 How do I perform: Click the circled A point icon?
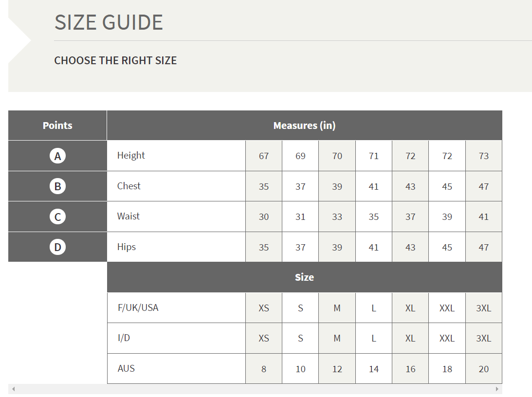tap(58, 156)
